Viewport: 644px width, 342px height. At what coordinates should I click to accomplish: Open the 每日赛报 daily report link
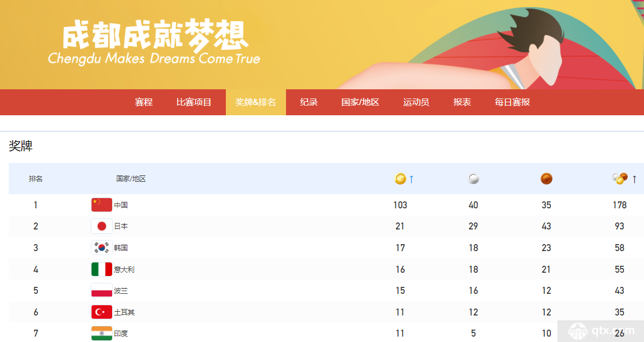point(512,102)
